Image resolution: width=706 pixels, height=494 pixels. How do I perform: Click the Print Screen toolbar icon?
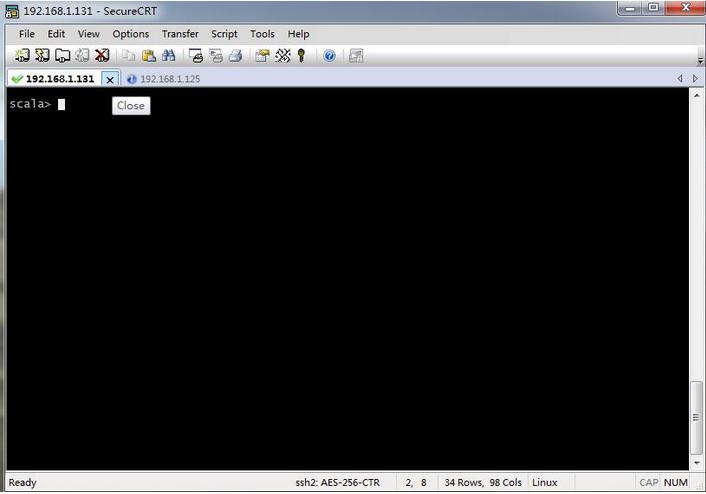pyautogui.click(x=195, y=55)
